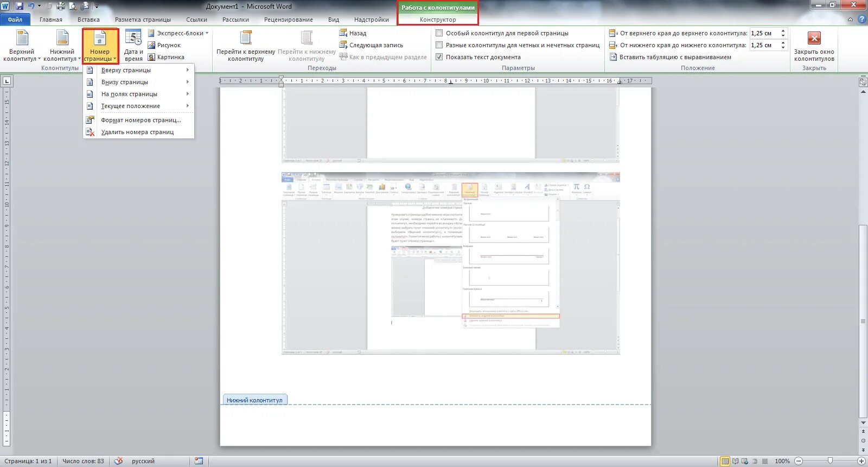
Task: Go to Следующая запись next section
Action: [x=371, y=45]
